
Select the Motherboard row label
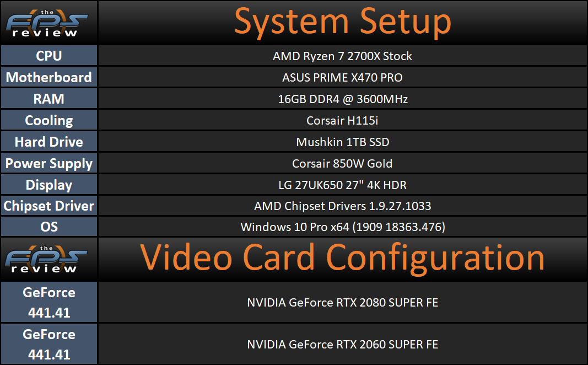pos(48,77)
